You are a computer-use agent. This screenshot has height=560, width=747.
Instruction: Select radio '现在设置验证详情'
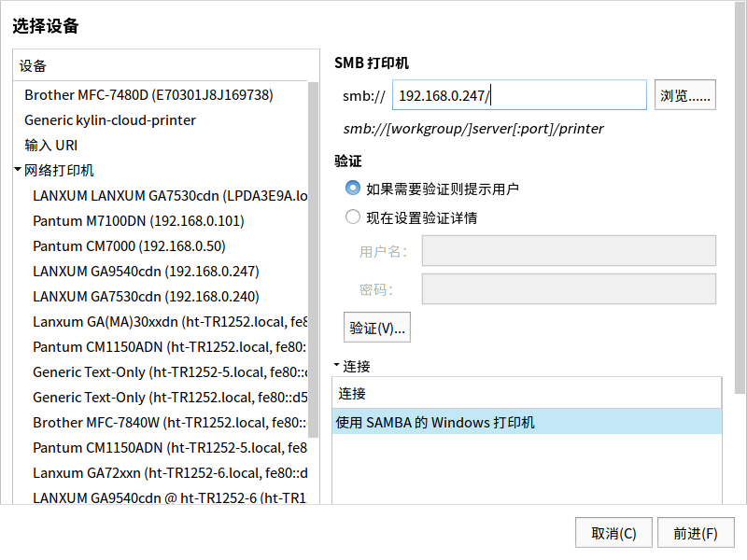point(353,217)
